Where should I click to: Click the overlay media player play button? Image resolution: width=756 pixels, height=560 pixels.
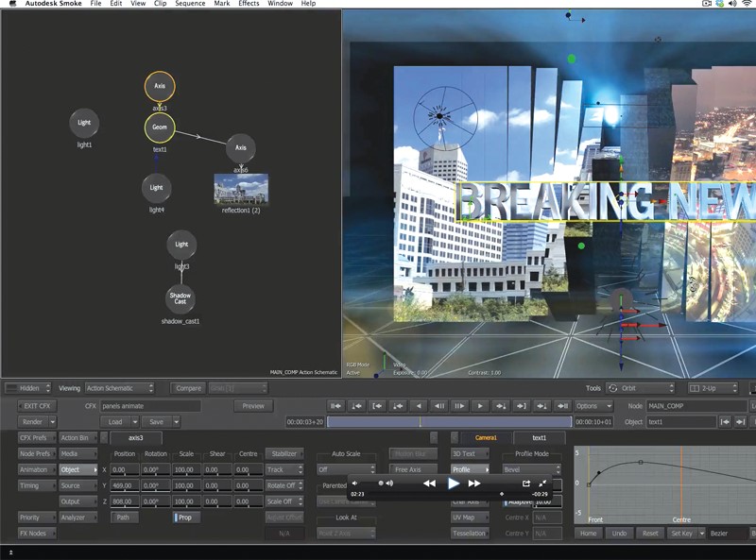(x=454, y=483)
